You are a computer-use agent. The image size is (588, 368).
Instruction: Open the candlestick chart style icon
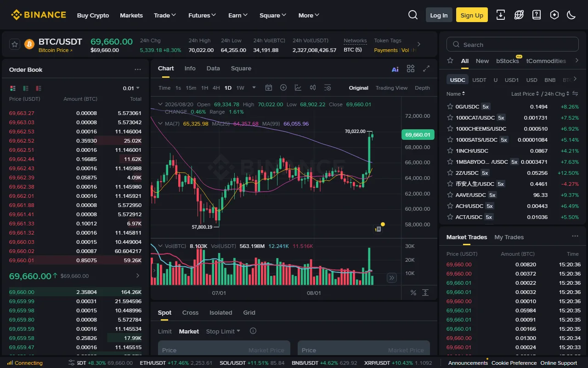[x=313, y=87]
